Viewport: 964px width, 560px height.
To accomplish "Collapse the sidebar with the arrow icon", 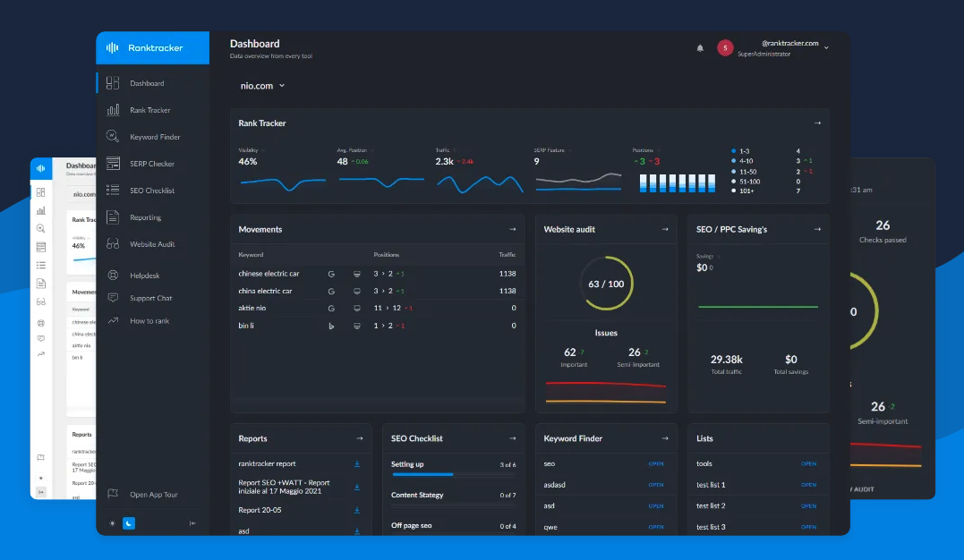I will pos(192,523).
